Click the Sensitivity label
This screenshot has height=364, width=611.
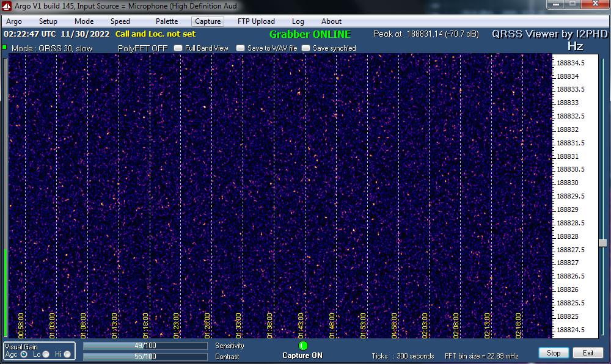tap(230, 346)
